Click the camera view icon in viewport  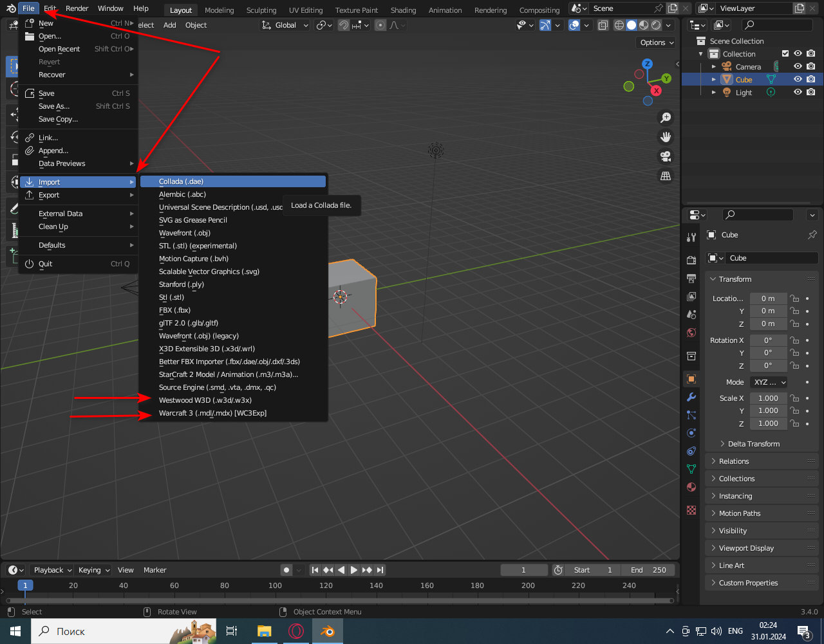[666, 156]
